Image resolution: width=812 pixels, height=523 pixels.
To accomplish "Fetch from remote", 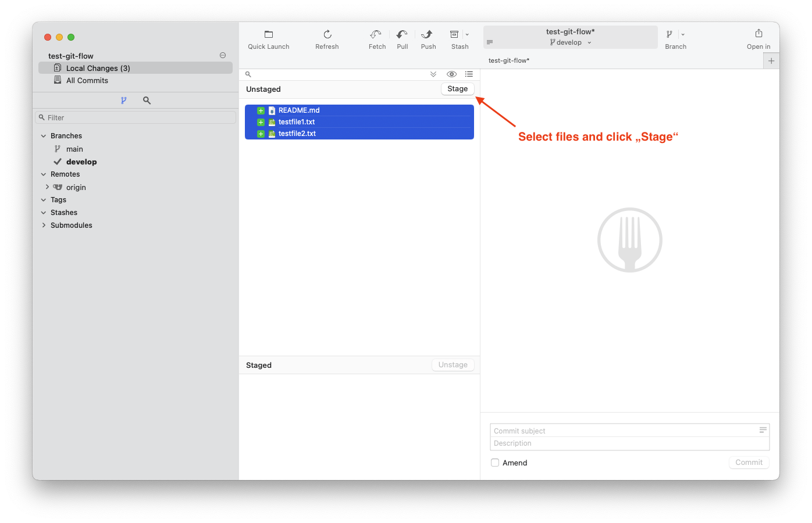I will pyautogui.click(x=376, y=35).
